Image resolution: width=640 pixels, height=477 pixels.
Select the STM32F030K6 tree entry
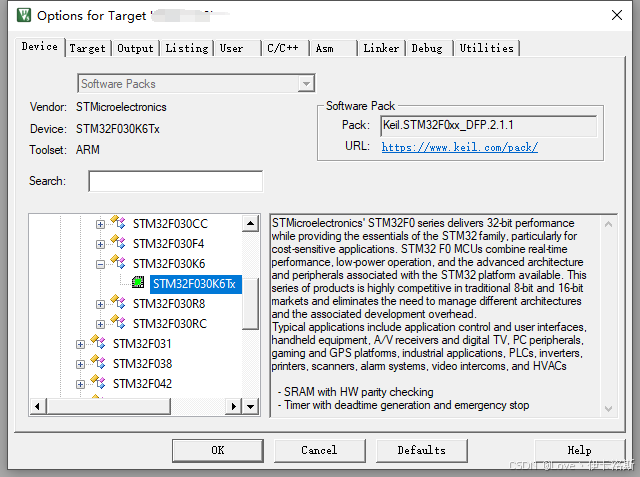point(169,264)
